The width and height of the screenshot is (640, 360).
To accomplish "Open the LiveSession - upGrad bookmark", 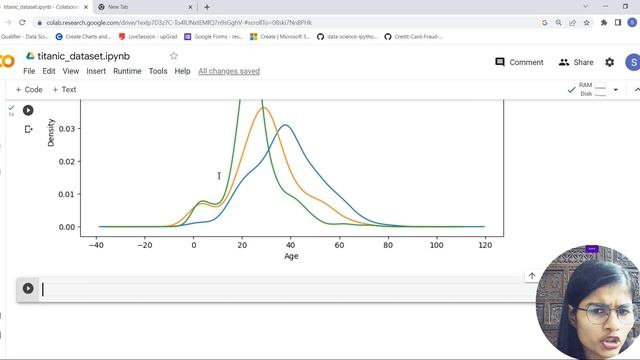I will click(x=148, y=37).
